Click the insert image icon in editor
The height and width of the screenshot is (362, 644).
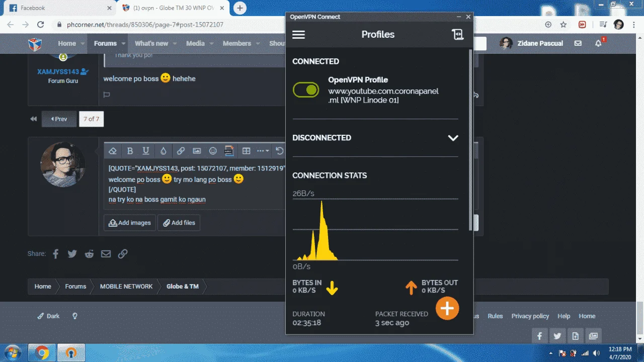click(197, 151)
